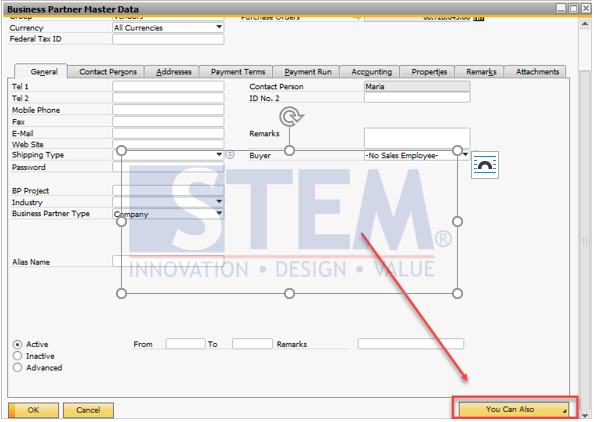The image size is (594, 422).
Task: Click the Web Site input field
Action: click(x=168, y=144)
